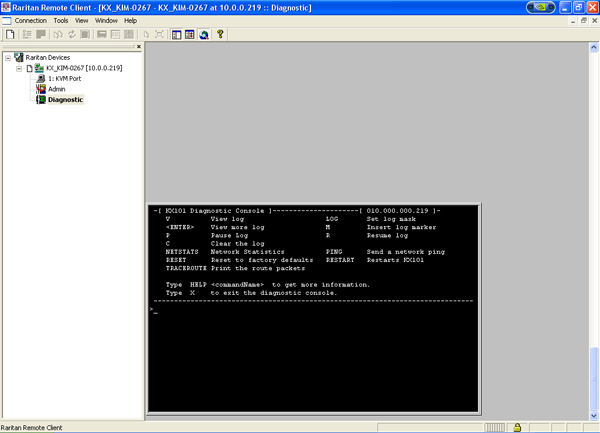
Task: Click 'Clear the log' console entry
Action: tap(238, 244)
